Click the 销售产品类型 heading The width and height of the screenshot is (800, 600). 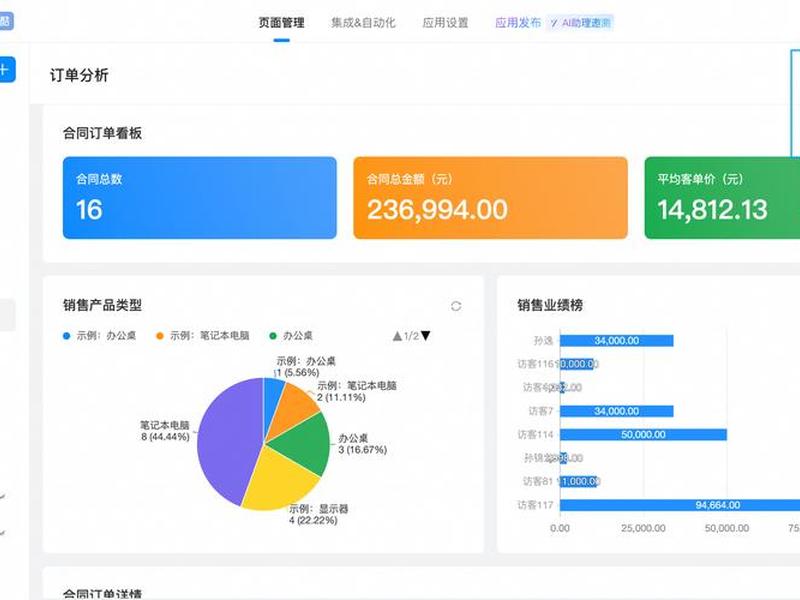click(102, 305)
